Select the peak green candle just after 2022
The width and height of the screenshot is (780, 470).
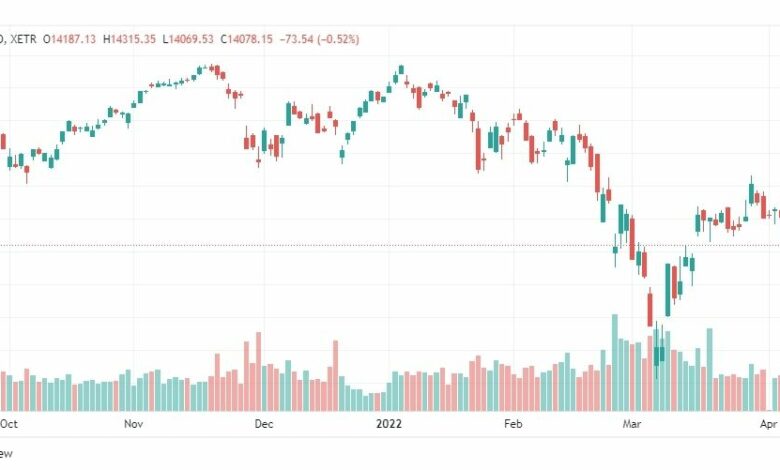tap(401, 70)
